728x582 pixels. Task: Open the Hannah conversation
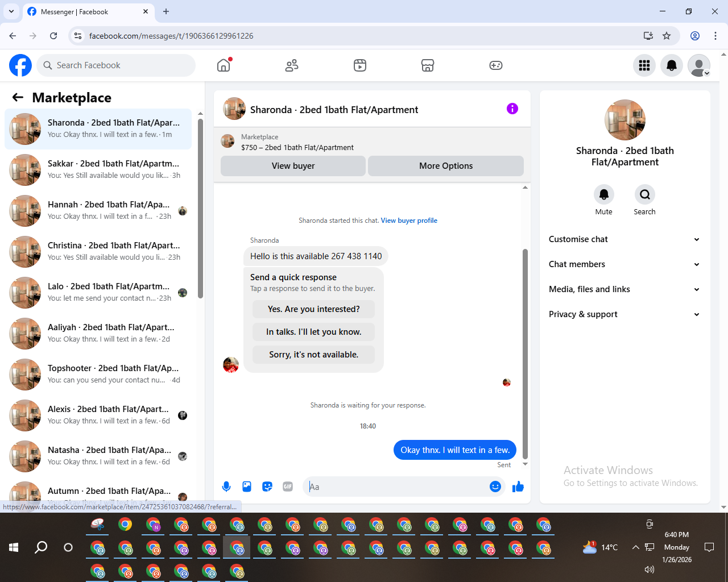(x=98, y=211)
